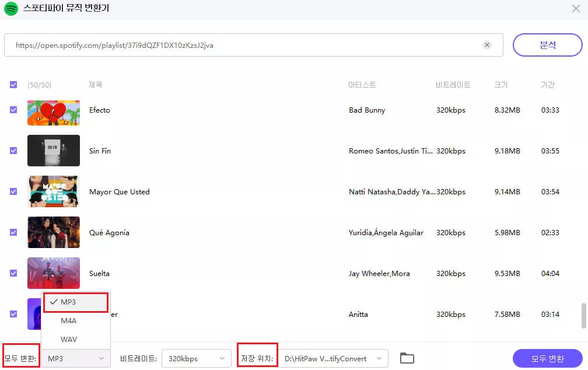Select M4A in the format list
Image resolution: width=588 pixels, height=370 pixels.
(x=76, y=321)
